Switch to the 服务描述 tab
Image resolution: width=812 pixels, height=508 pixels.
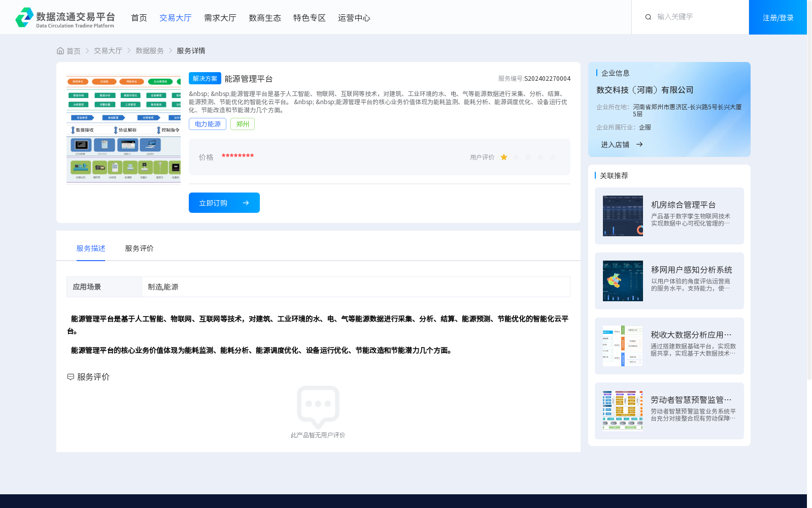91,248
